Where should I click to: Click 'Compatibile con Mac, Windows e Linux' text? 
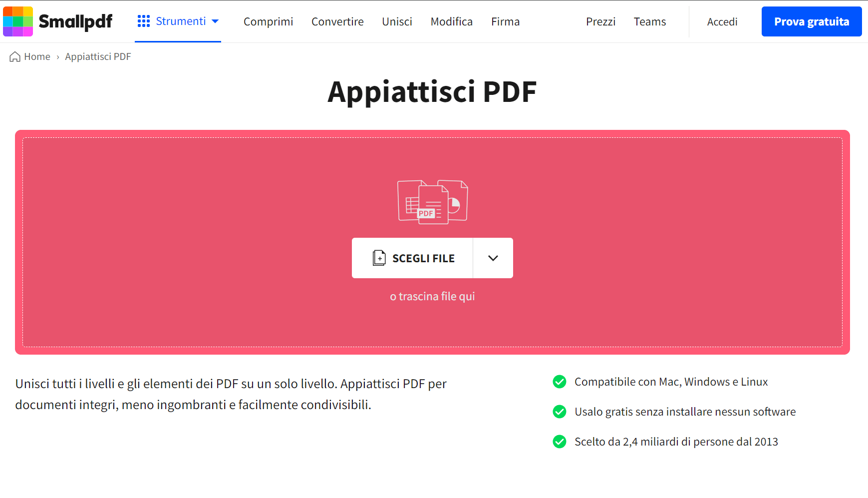click(671, 382)
